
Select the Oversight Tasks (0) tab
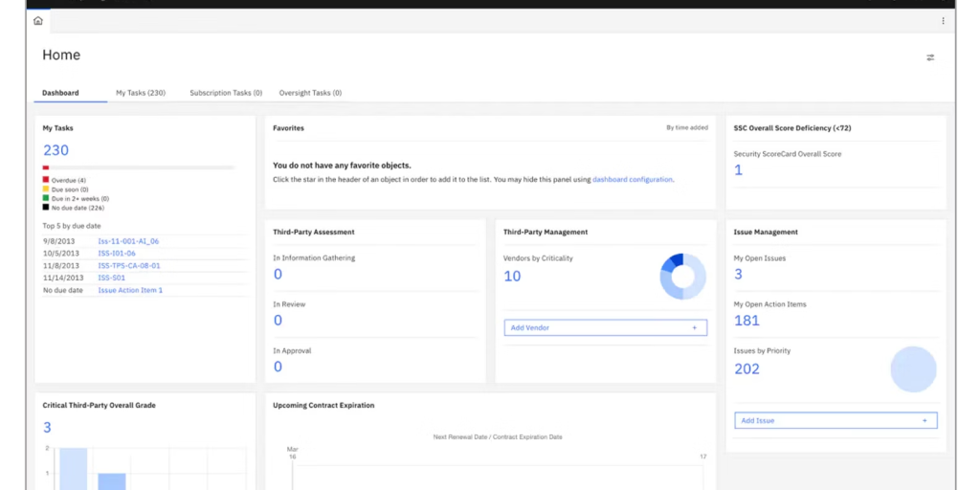point(310,93)
